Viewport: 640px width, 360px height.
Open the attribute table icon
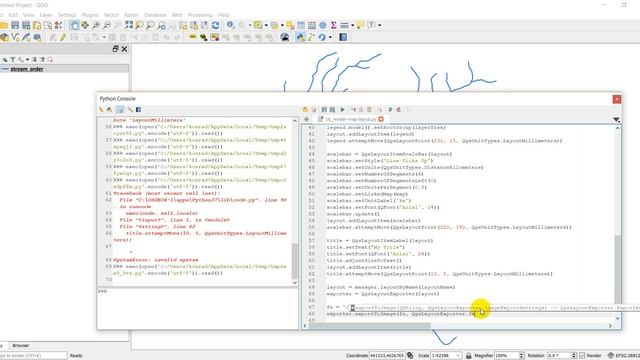(301, 25)
